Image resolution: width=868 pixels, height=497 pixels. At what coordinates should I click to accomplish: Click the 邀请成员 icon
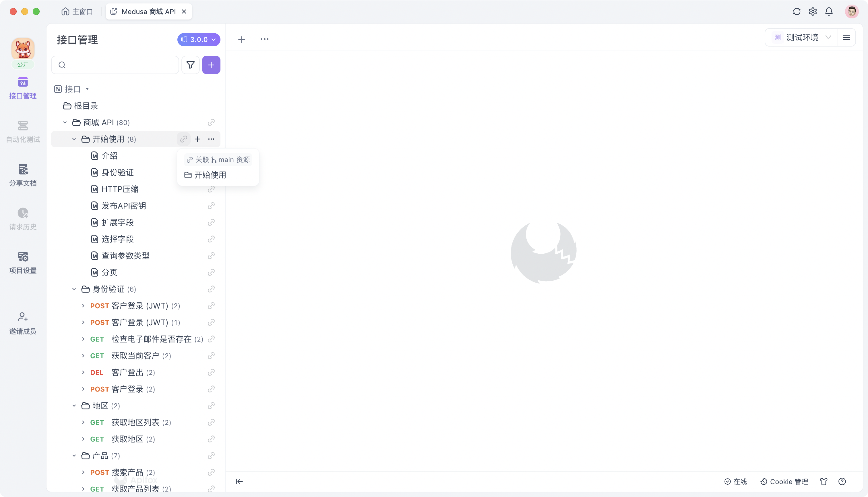23,316
